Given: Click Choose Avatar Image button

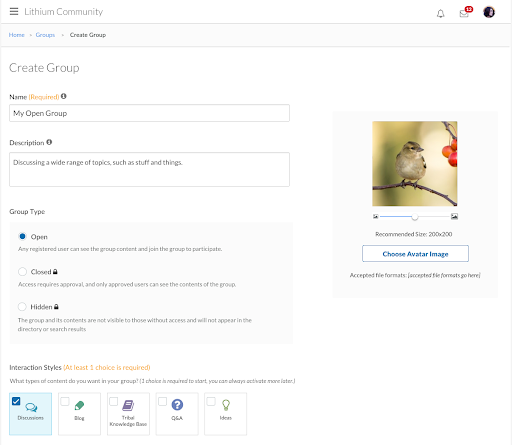Looking at the screenshot, I should (x=415, y=254).
